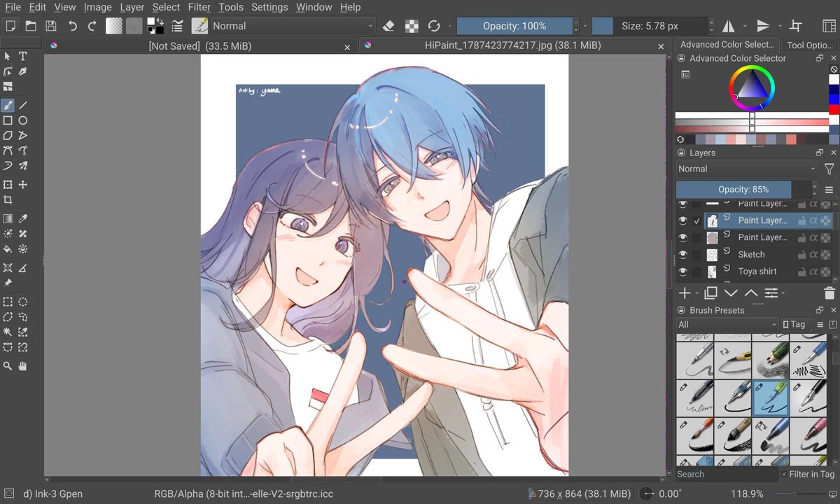Open the Filter menu

(x=199, y=7)
